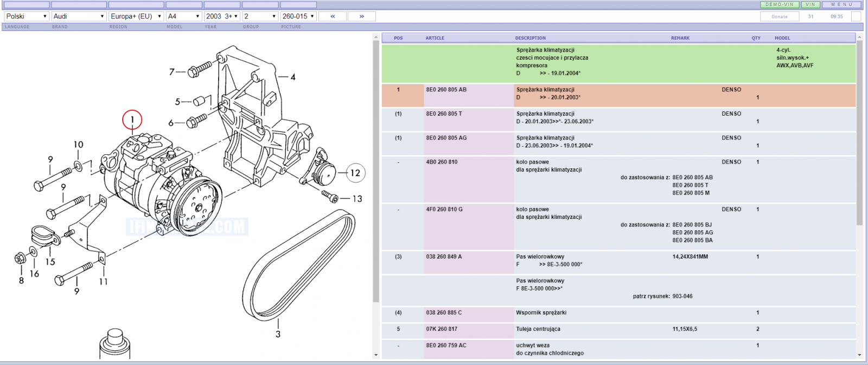Viewport: 868px width, 365px height.
Task: Open the Model dropdown showing A4
Action: (x=184, y=16)
